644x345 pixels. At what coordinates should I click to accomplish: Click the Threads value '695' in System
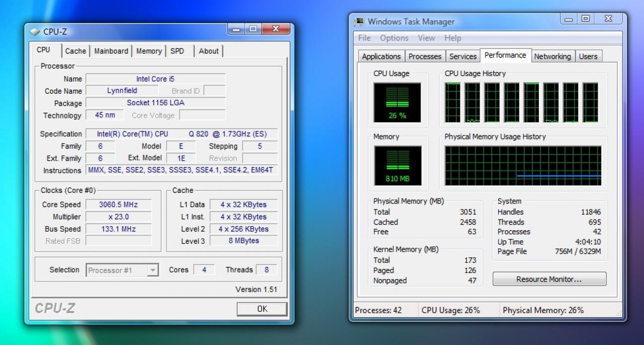click(x=595, y=222)
